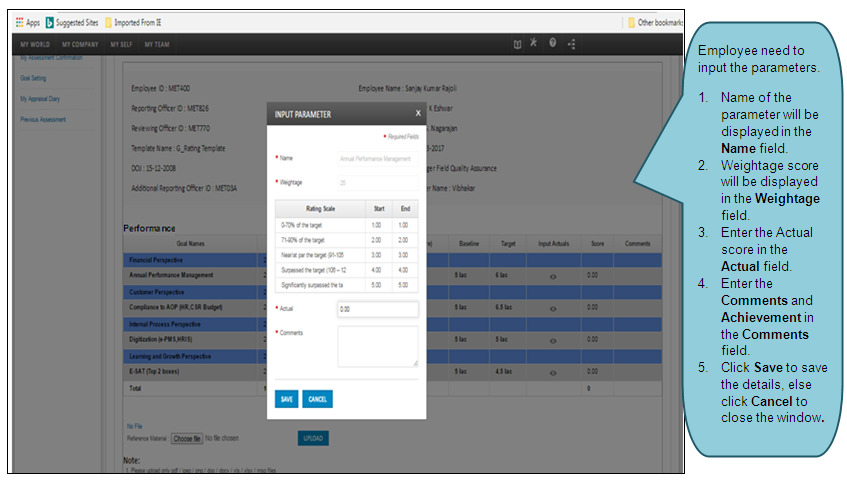Open MY SELF menu
Screen dimensions: 847x481
121,44
